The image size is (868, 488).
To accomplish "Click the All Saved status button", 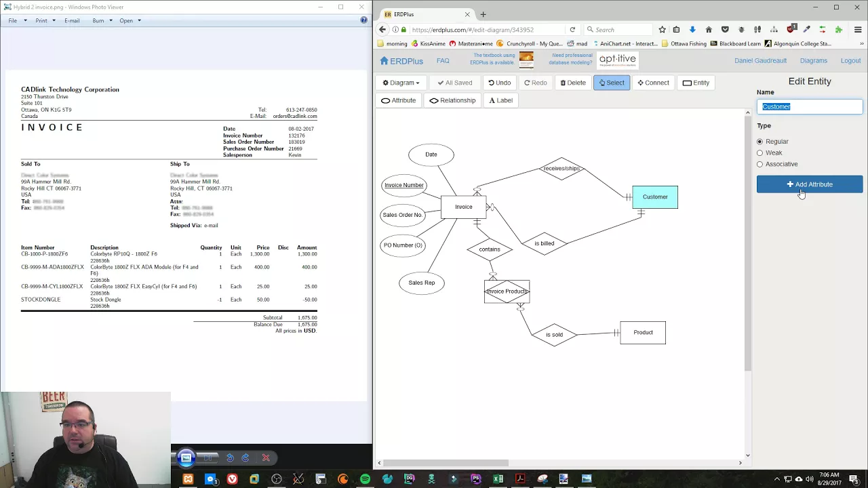I will 455,83.
